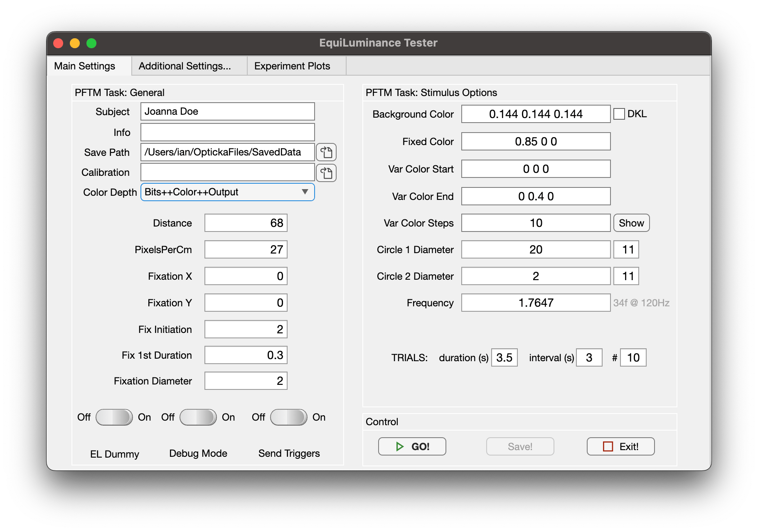Click the TRIALS: label
Viewport: 758px width, 532px height.
[409, 358]
